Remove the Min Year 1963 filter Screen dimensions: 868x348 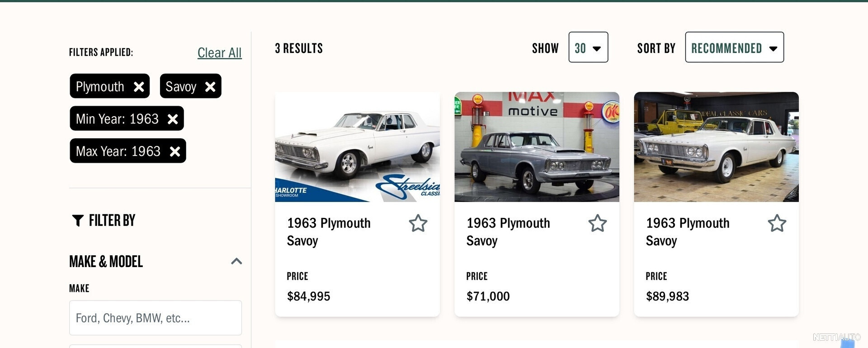click(x=173, y=119)
